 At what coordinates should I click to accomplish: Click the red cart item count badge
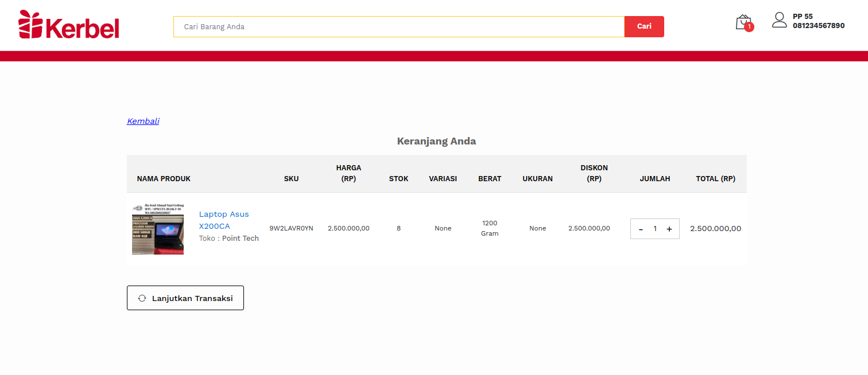pos(749,27)
